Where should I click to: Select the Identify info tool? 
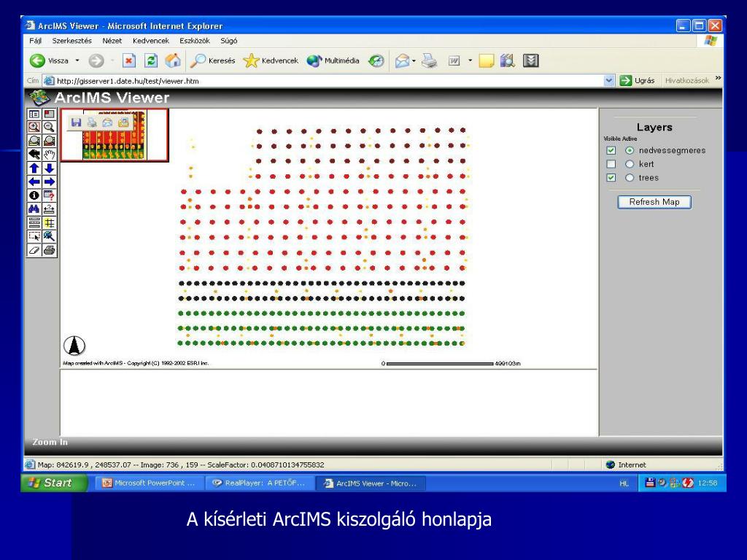pos(34,195)
